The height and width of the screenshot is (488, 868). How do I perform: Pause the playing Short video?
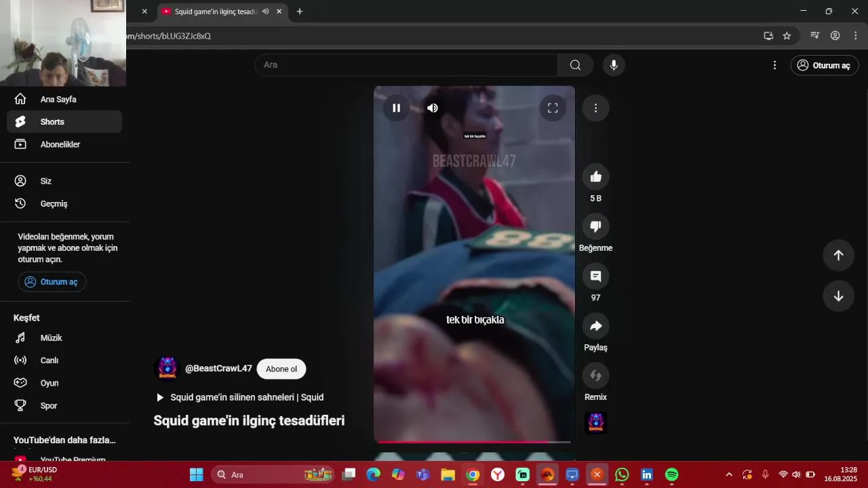tap(397, 108)
